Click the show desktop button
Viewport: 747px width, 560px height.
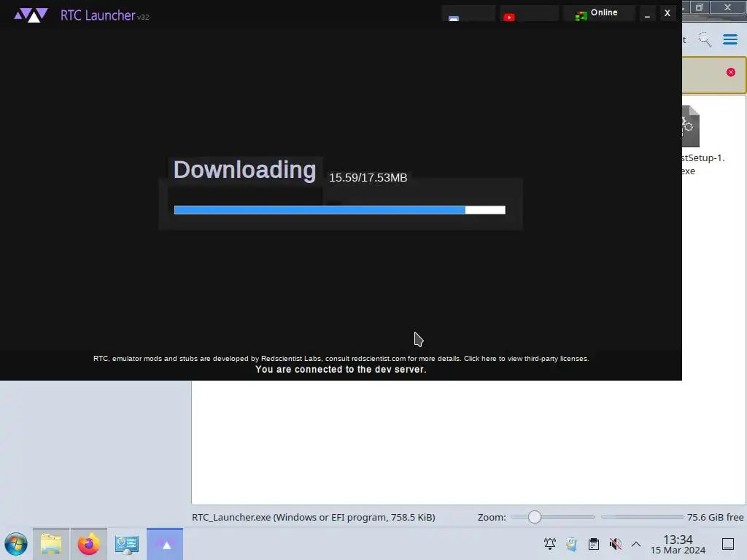pos(728,544)
